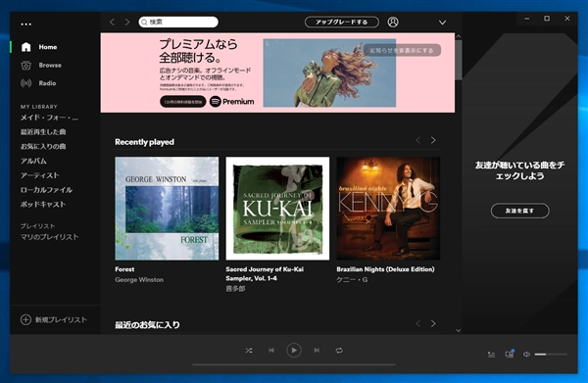Hide the banner with お知らせを非表示にする
This screenshot has width=588, height=383.
(x=402, y=50)
